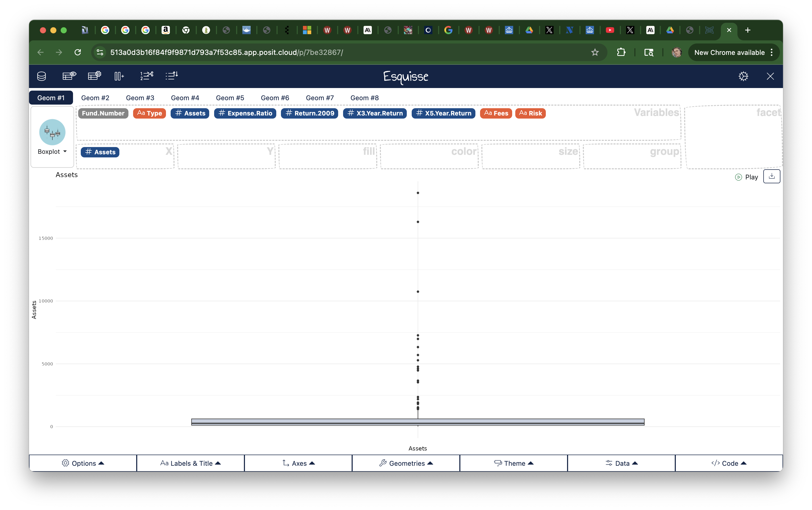Expand the Labels & Title panel

191,463
